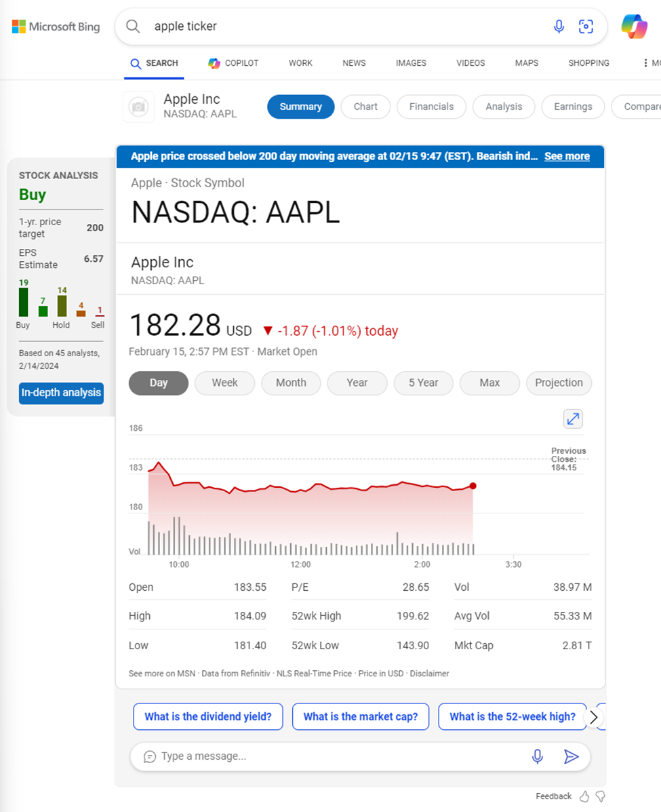Ask What is the dividend yield?
The height and width of the screenshot is (812, 661).
208,717
